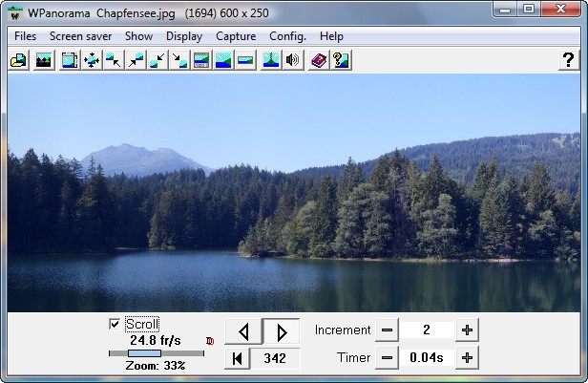The height and width of the screenshot is (383, 588).
Task: Expand the Capture menu
Action: pos(236,36)
